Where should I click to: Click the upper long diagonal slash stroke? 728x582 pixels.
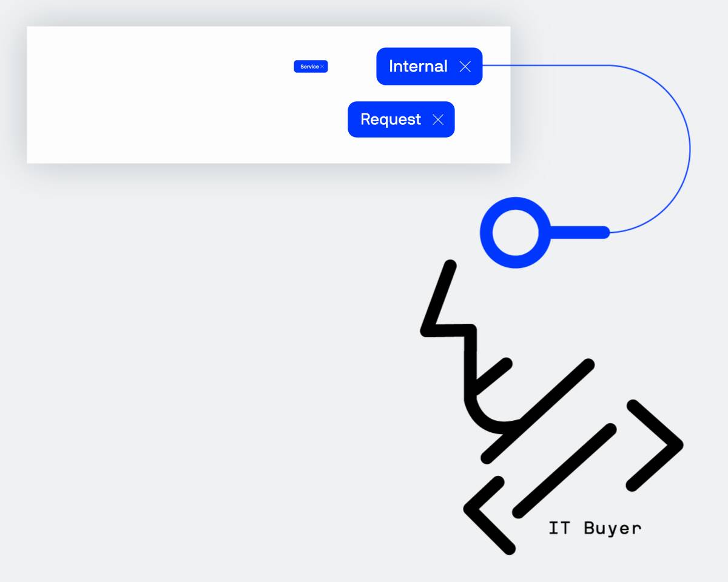540,409
